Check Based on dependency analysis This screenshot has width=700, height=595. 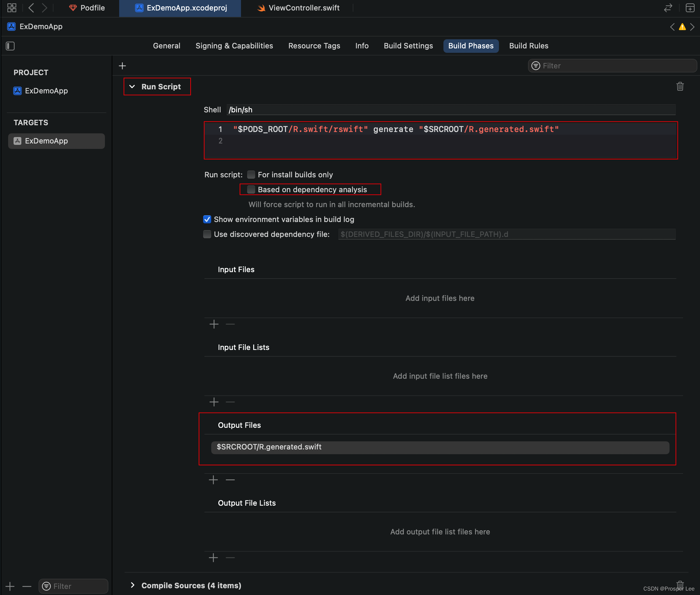(x=251, y=190)
